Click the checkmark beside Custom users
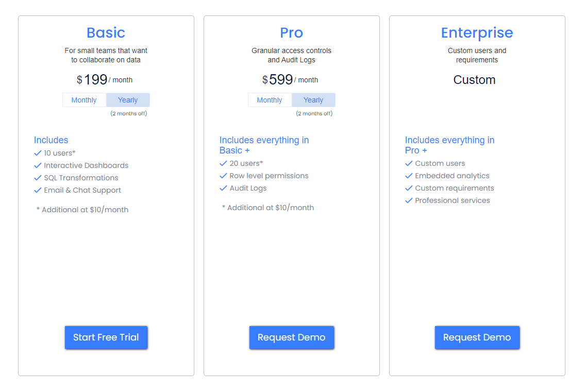This screenshot has width=585, height=392. click(x=409, y=163)
